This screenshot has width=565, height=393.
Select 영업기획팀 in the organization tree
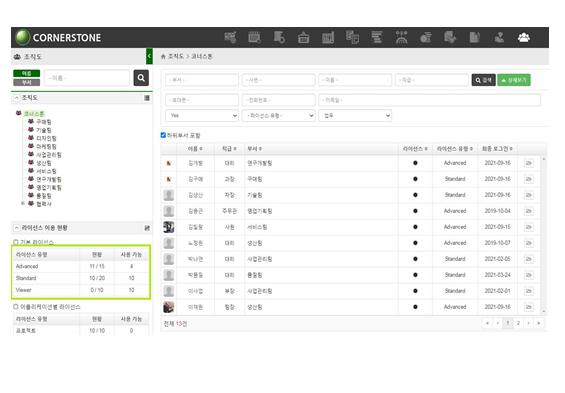pyautogui.click(x=49, y=188)
